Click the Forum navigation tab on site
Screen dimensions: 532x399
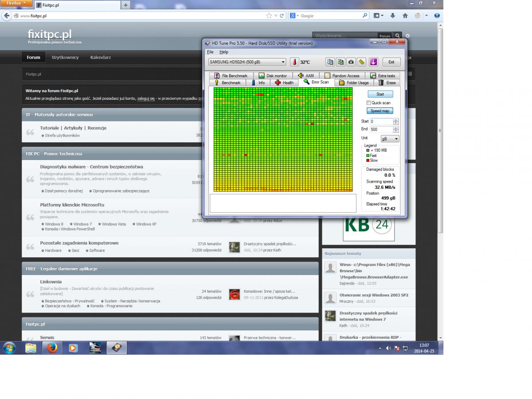33,57
